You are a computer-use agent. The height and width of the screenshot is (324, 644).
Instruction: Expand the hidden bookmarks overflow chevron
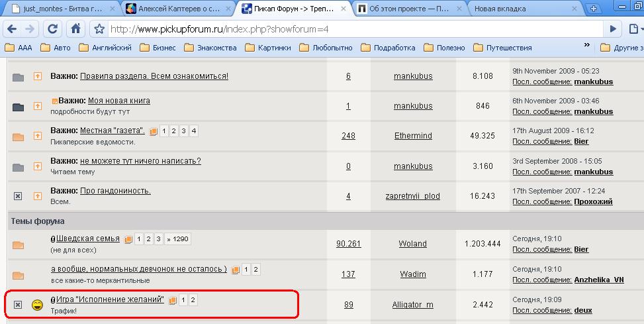586,47
